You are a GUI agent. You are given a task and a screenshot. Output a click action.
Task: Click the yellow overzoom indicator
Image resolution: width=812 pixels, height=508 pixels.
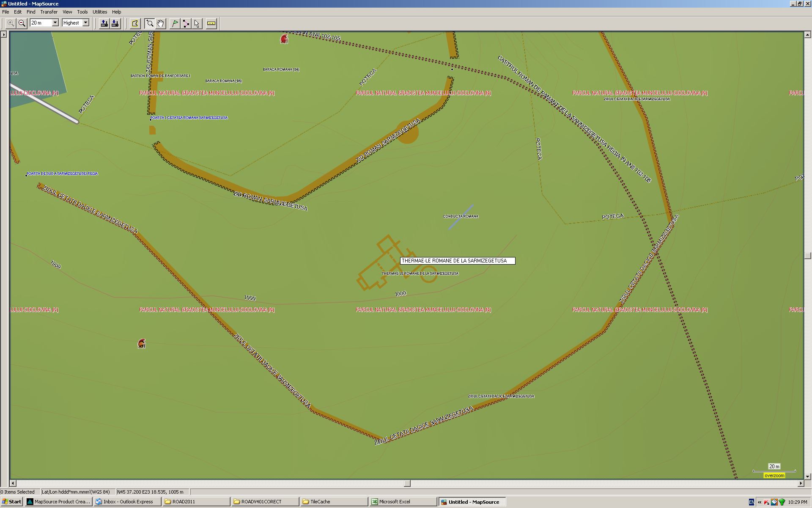pos(774,475)
